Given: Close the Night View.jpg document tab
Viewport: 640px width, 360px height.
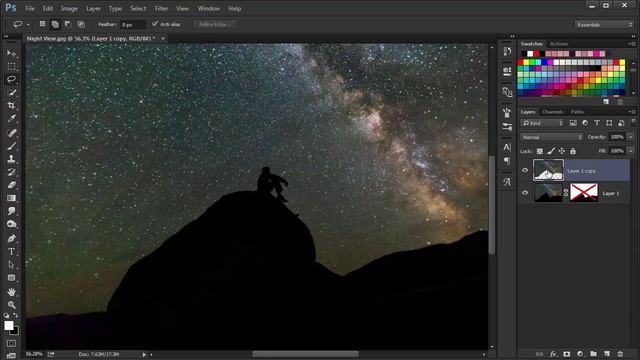Looking at the screenshot, I should [163, 38].
